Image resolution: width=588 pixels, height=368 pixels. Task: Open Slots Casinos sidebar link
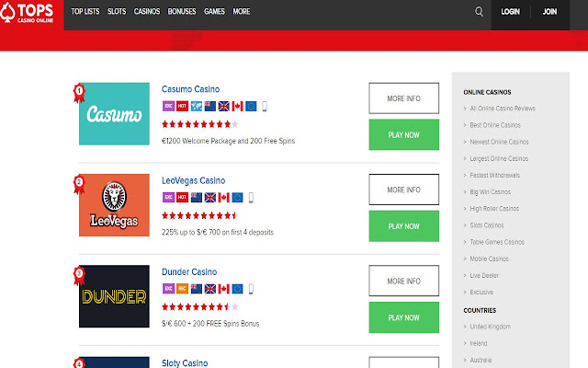pos(487,225)
